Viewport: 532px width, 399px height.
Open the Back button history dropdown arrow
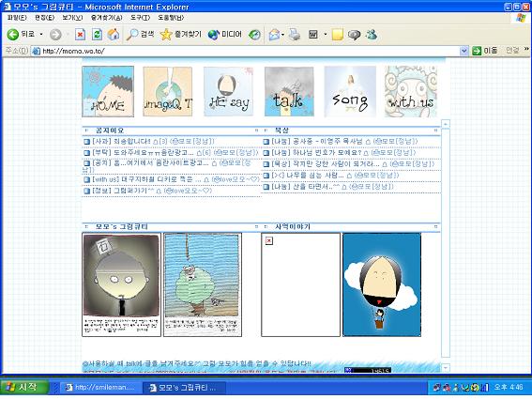[41, 35]
